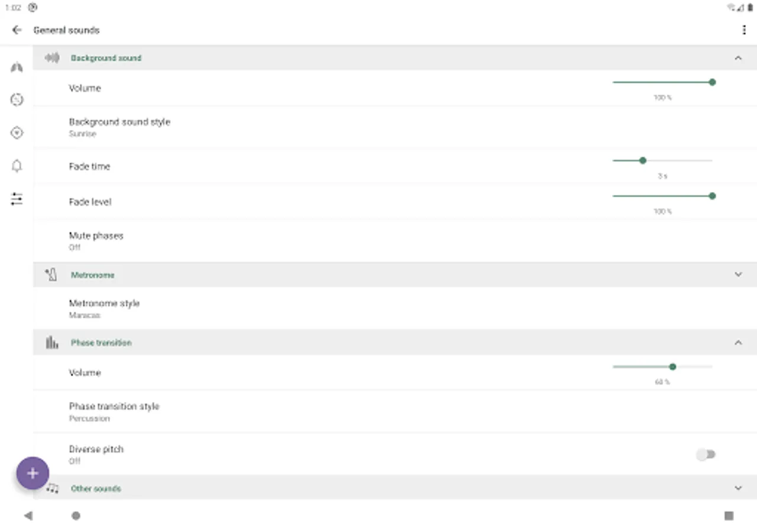Go back with the top-left arrow
This screenshot has width=757, height=532.
coord(17,30)
